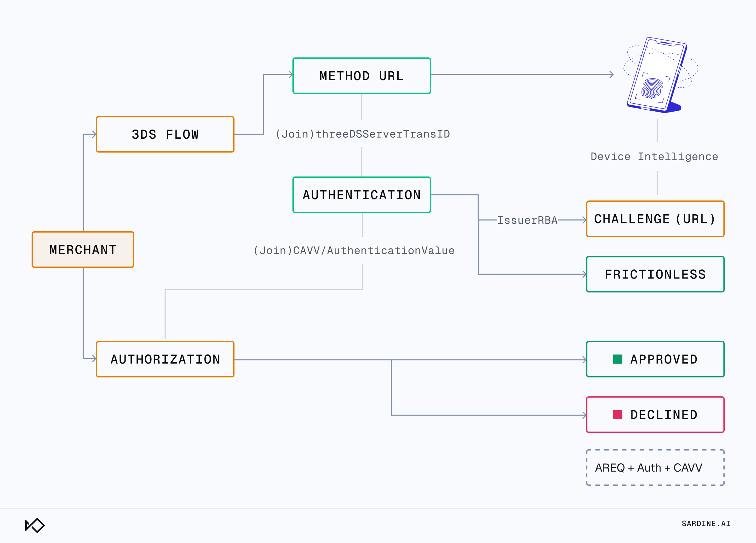Click the SARDINE.AI text link

click(x=706, y=523)
